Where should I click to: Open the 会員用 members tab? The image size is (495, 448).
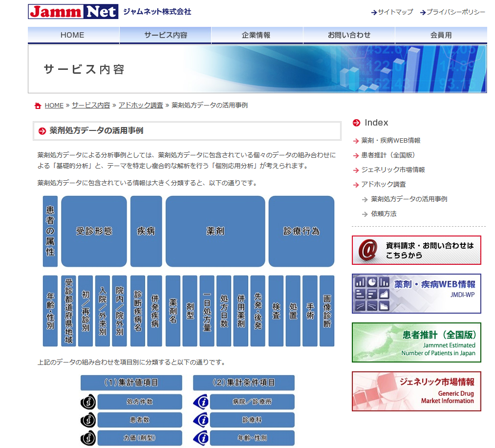pos(441,35)
